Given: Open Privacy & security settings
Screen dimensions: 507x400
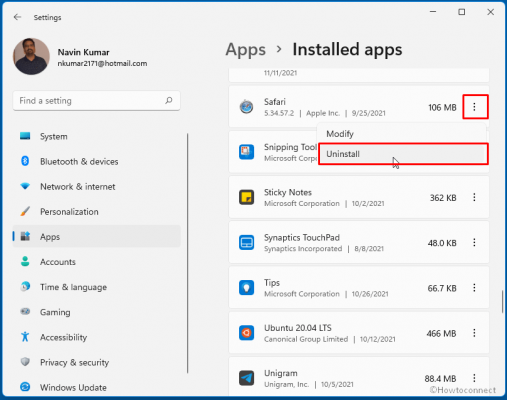Looking at the screenshot, I should [97, 362].
